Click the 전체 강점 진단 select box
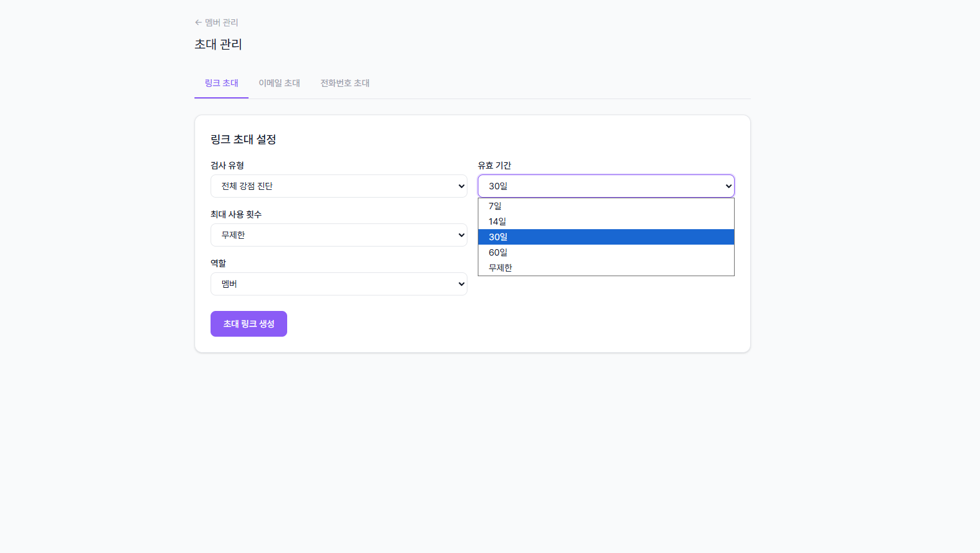Screen dimensions: 980x553 tap(339, 185)
